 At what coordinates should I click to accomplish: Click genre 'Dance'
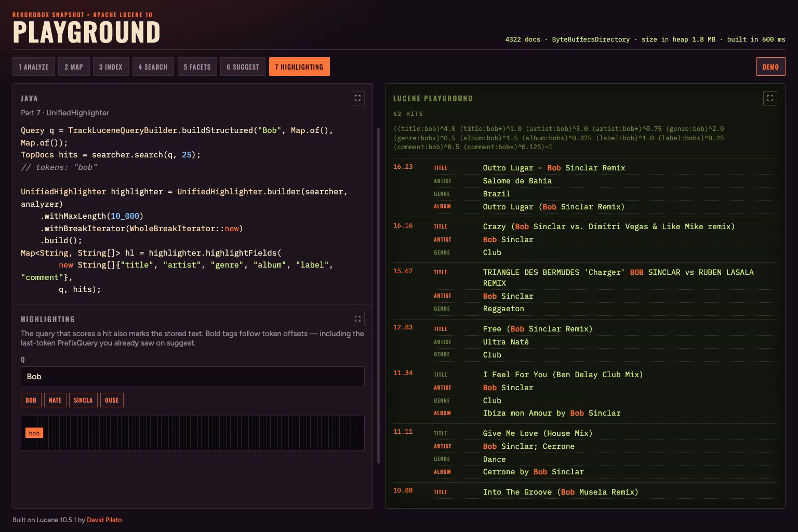tap(494, 459)
